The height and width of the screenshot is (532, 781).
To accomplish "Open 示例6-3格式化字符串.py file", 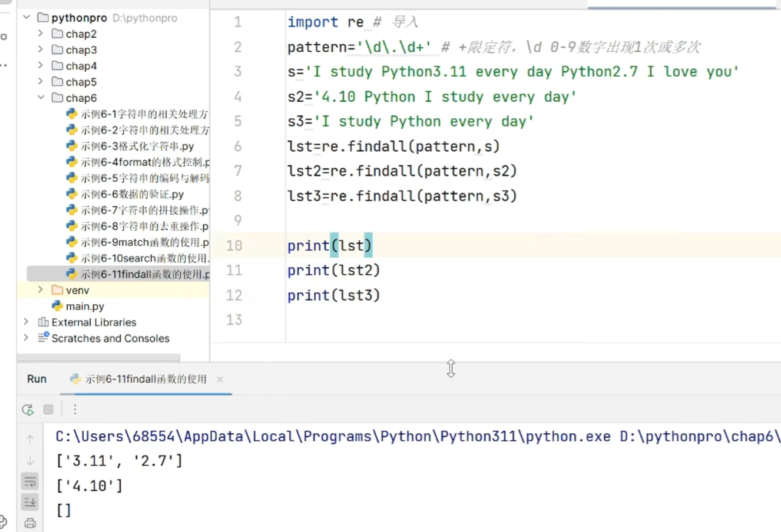I will (137, 146).
